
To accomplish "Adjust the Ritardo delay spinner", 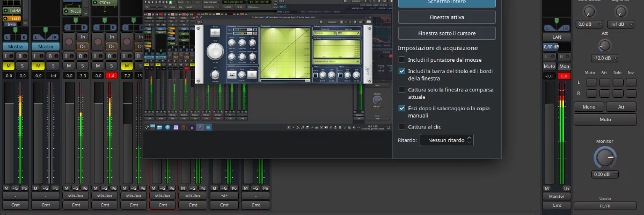I will point(447,140).
